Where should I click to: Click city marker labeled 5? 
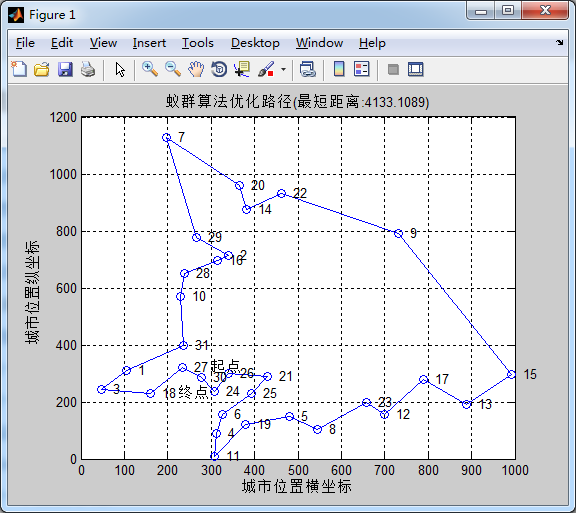pos(289,416)
